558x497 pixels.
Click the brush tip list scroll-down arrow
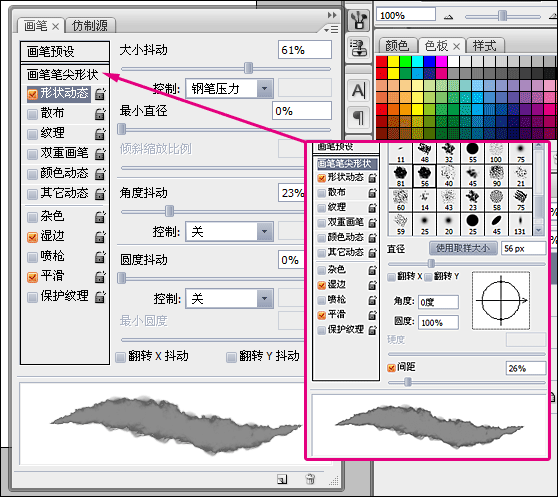(538, 231)
